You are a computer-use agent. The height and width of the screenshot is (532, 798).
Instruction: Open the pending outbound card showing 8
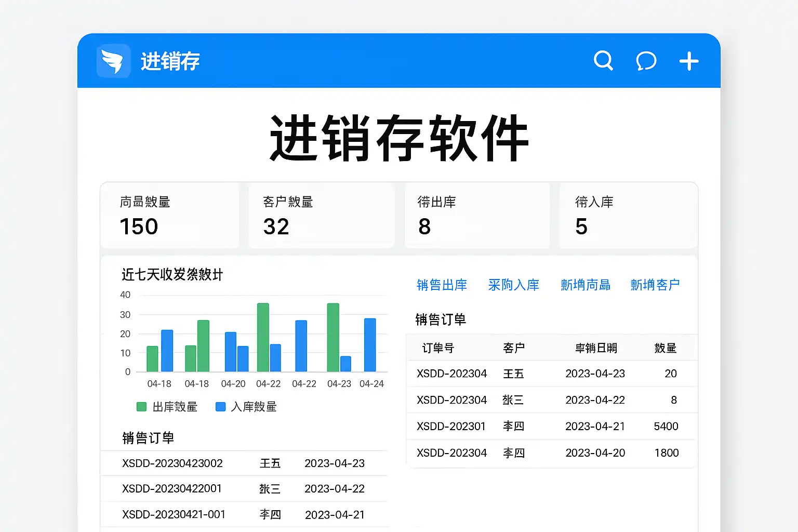tap(476, 215)
